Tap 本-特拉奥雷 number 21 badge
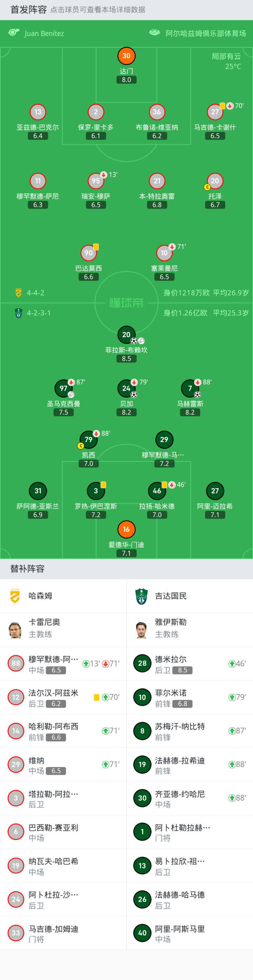The width and height of the screenshot is (253, 980). click(157, 181)
